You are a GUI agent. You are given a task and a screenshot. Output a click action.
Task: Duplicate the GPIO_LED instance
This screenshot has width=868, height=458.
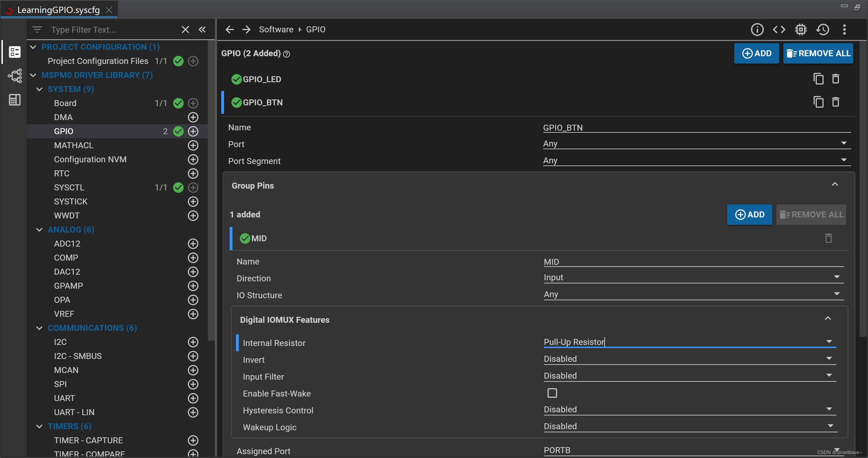click(x=818, y=79)
